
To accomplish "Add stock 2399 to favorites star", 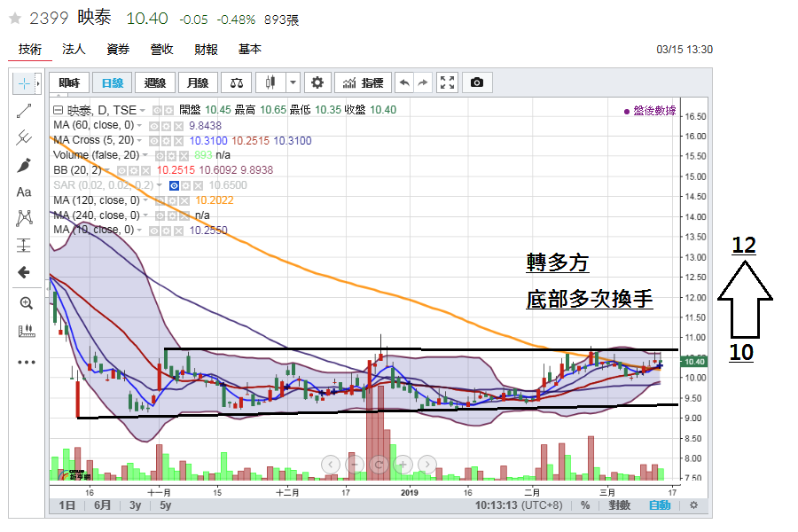I will (15, 19).
